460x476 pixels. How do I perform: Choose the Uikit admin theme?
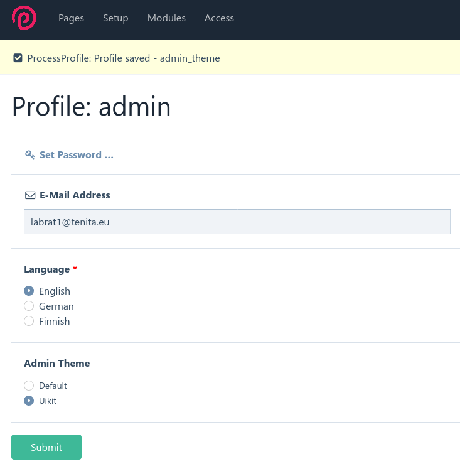click(x=29, y=401)
